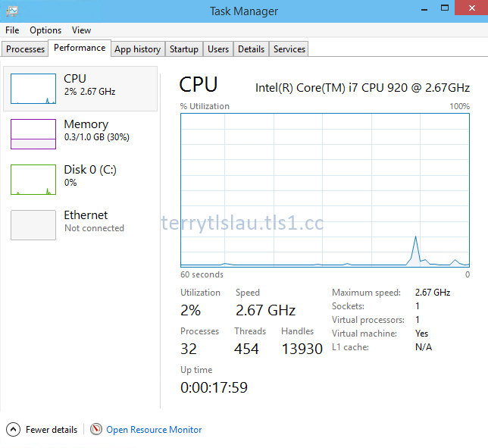Open the File menu
Image resolution: width=488 pixels, height=448 pixels.
[x=12, y=30]
